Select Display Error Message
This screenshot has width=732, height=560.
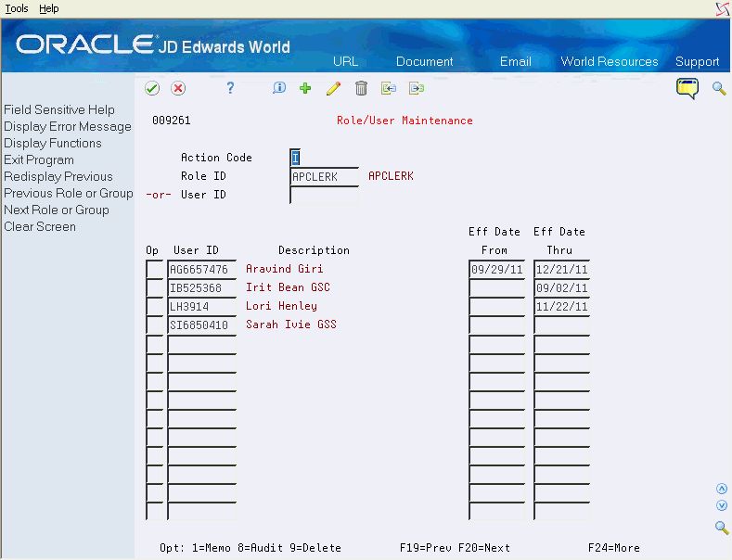68,126
